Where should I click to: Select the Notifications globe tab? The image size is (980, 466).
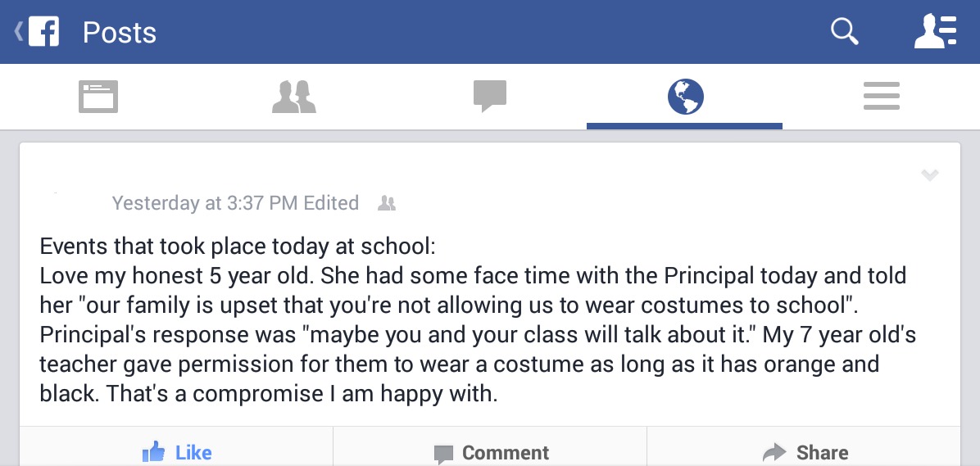pyautogui.click(x=685, y=97)
